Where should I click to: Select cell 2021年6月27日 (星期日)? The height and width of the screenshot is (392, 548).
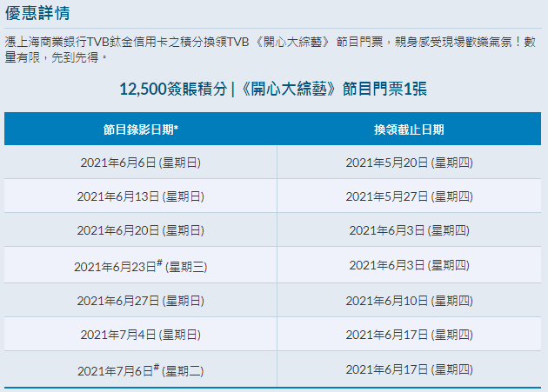tap(141, 301)
